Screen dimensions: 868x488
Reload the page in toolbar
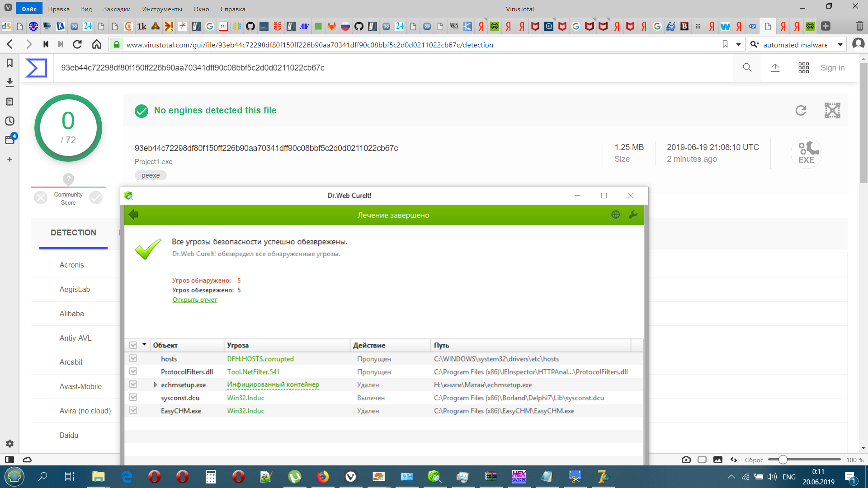click(x=77, y=44)
